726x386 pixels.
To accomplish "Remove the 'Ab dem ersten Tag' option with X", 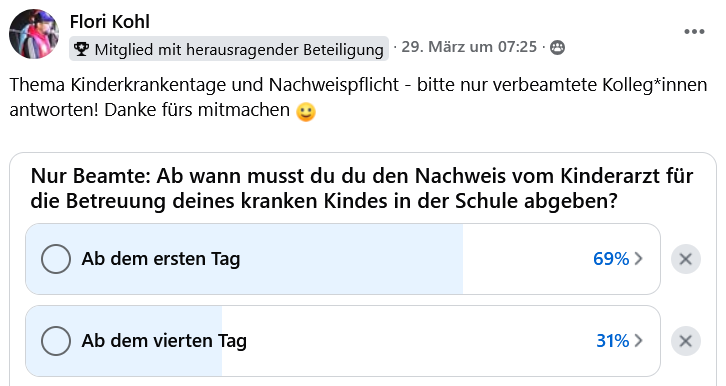I will tap(686, 259).
